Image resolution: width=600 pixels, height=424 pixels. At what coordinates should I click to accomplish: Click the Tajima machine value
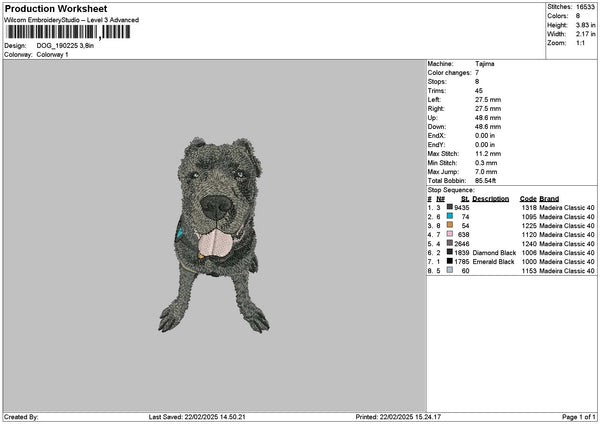click(484, 64)
